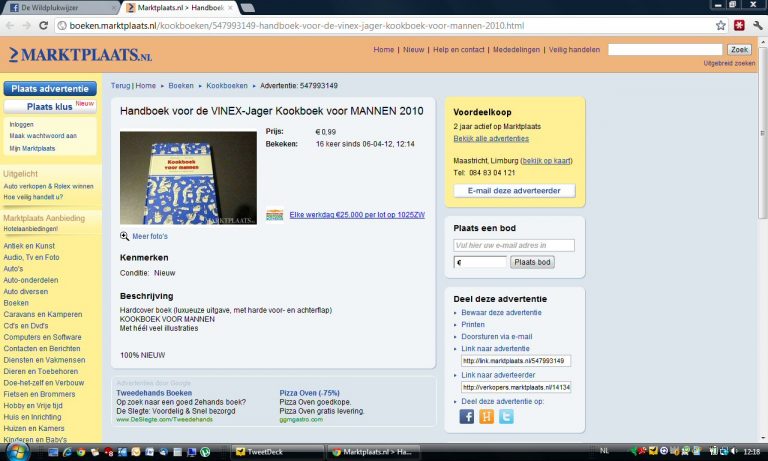Open Help en contact in header

coord(458,49)
